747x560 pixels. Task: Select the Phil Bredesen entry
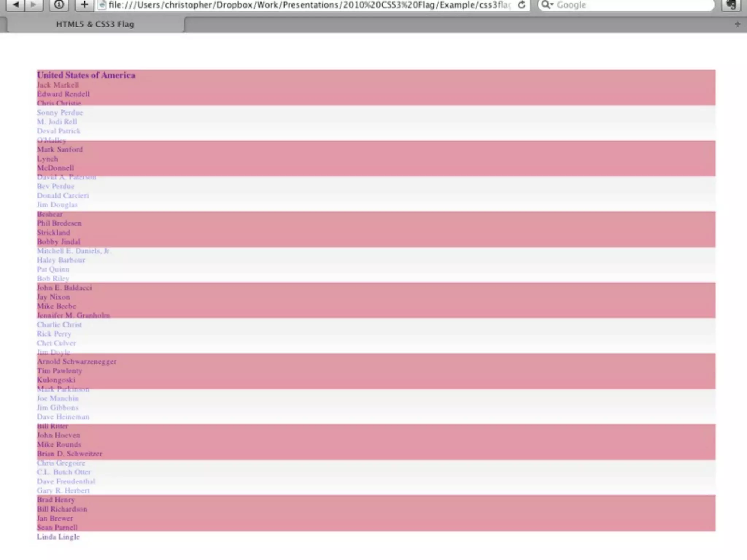pyautogui.click(x=59, y=223)
